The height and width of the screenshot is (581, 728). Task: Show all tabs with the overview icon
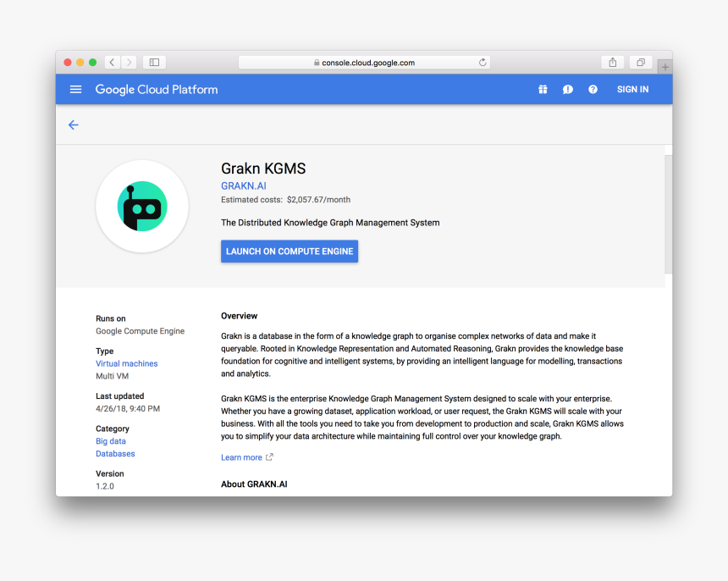[x=640, y=63]
